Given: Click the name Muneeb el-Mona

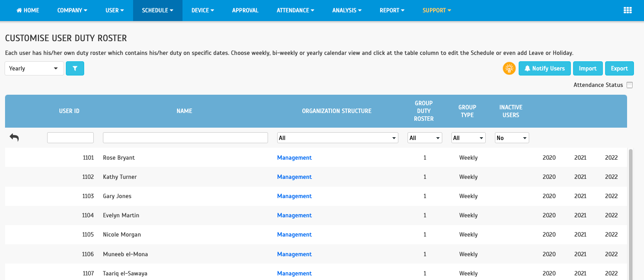Looking at the screenshot, I should point(125,254).
